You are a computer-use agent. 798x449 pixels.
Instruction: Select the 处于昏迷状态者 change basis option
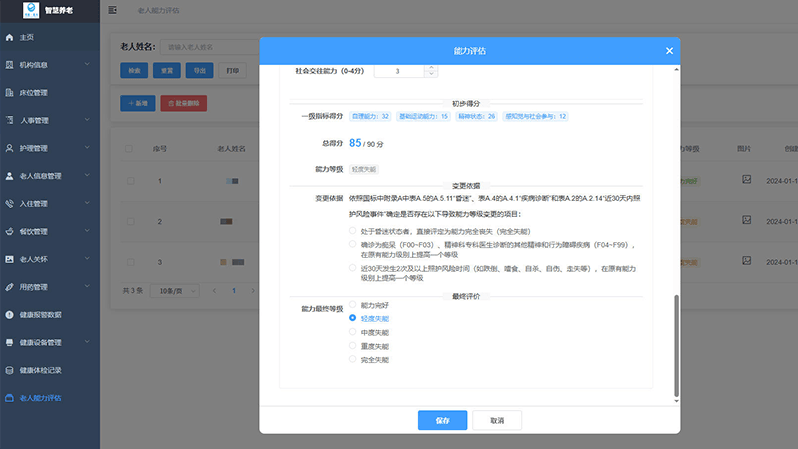coord(353,230)
